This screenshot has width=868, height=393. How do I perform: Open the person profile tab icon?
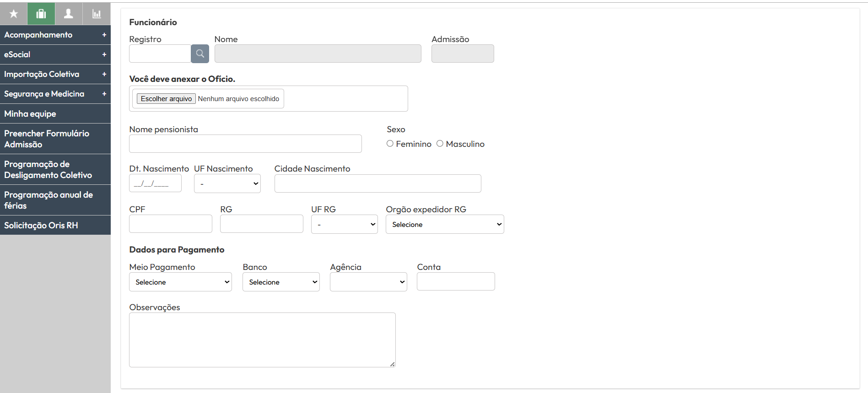(69, 14)
